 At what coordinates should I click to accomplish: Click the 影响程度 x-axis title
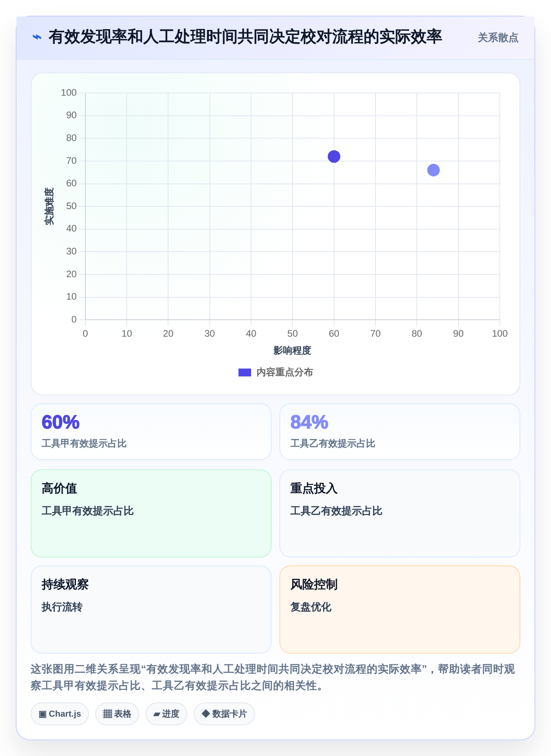click(292, 350)
